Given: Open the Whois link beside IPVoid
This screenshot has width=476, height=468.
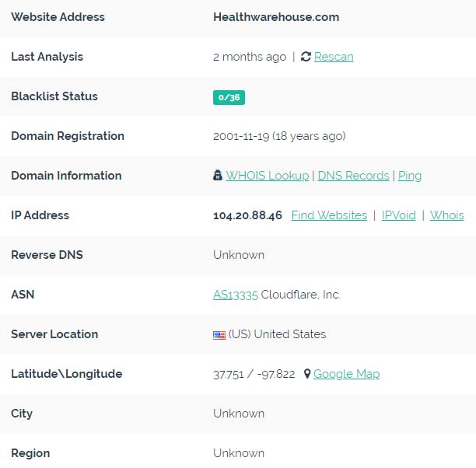Looking at the screenshot, I should pos(447,215).
